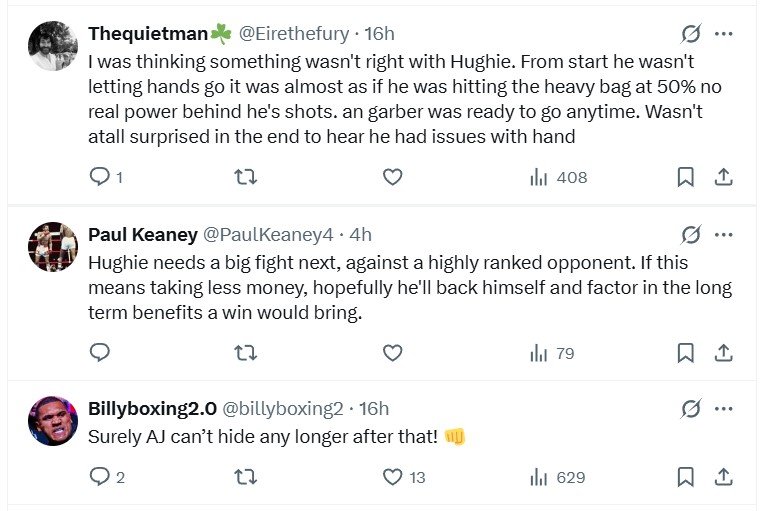Like Billyboxing2.0's tweet with 13 likes
Image resolution: width=765 pixels, height=511 pixels.
(393, 477)
